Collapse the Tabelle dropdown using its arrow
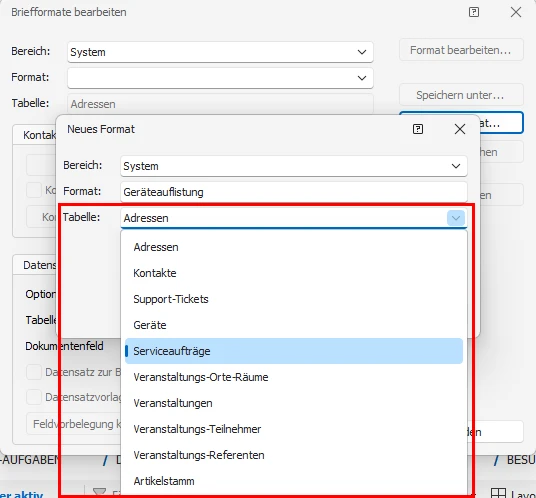 (x=456, y=218)
